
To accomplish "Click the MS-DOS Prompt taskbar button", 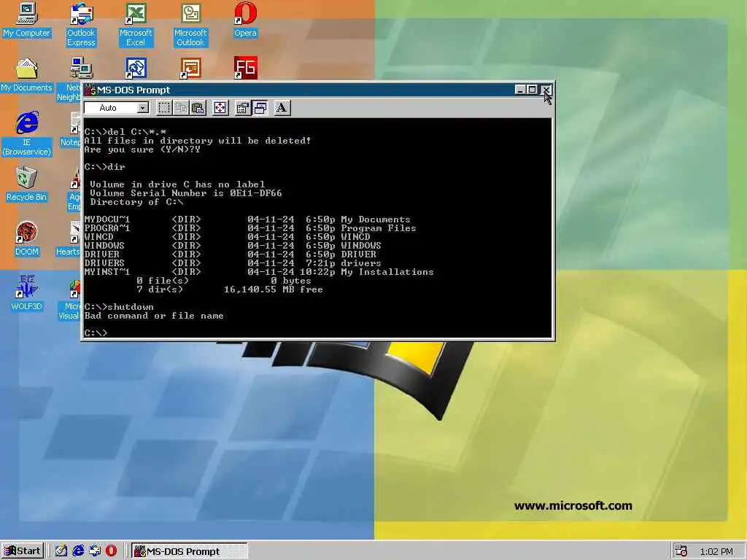I will [190, 551].
